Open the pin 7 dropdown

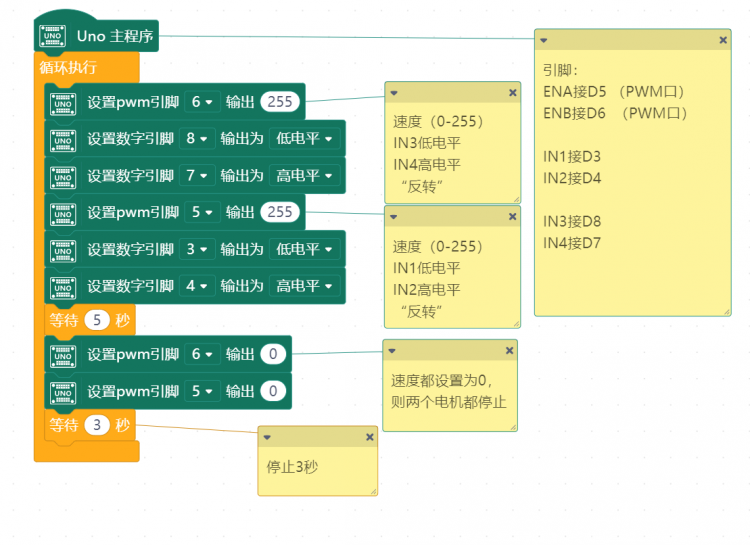(x=197, y=176)
